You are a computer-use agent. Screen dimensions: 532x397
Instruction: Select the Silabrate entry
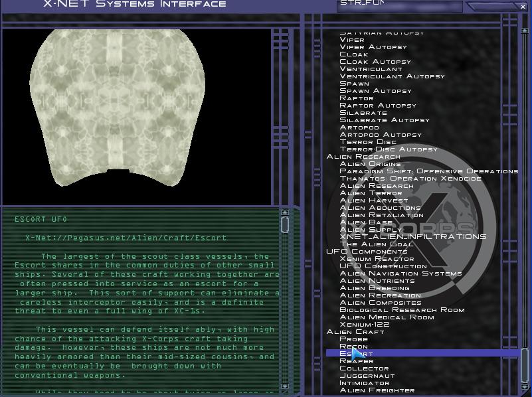[363, 113]
